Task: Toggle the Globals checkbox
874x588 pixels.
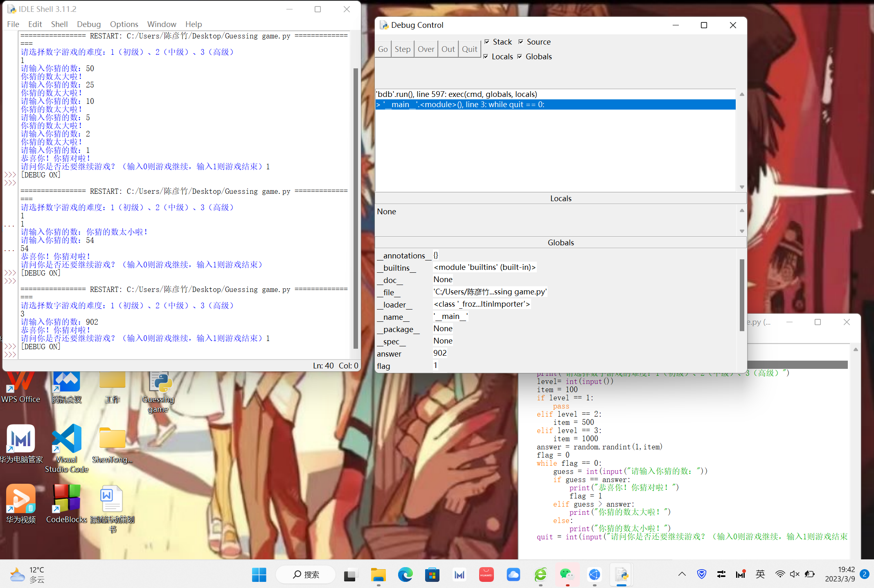Action: pos(520,56)
